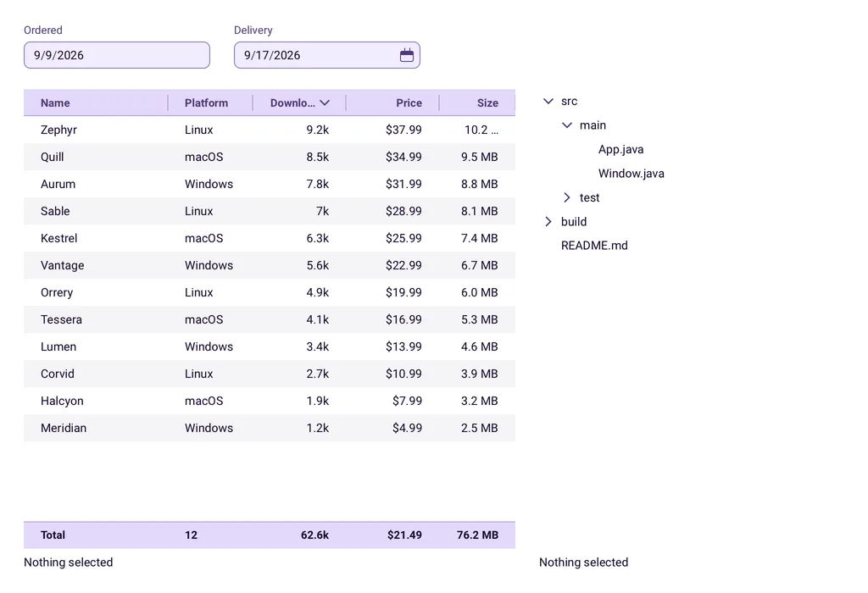
Task: Click the 3.2 MB size cell
Action: point(480,401)
